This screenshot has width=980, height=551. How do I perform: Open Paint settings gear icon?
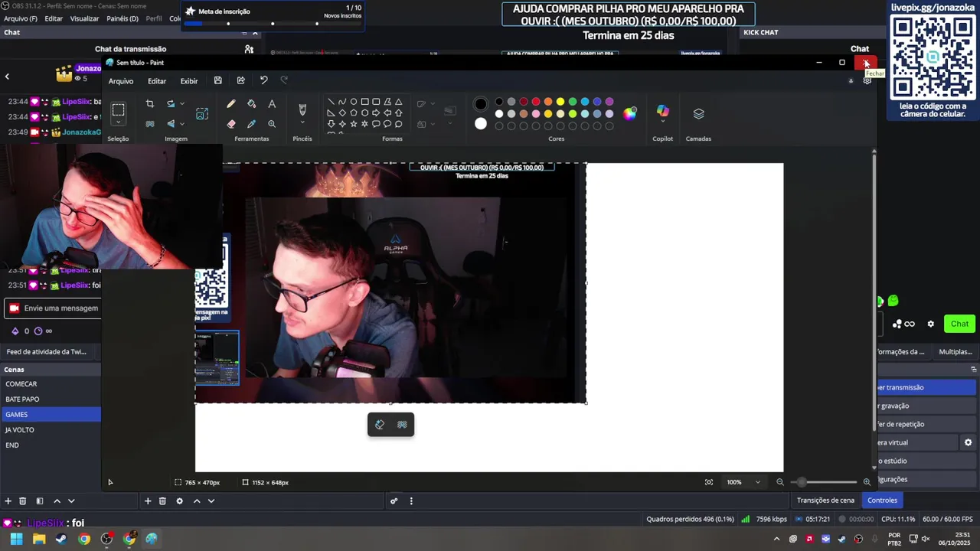(867, 80)
